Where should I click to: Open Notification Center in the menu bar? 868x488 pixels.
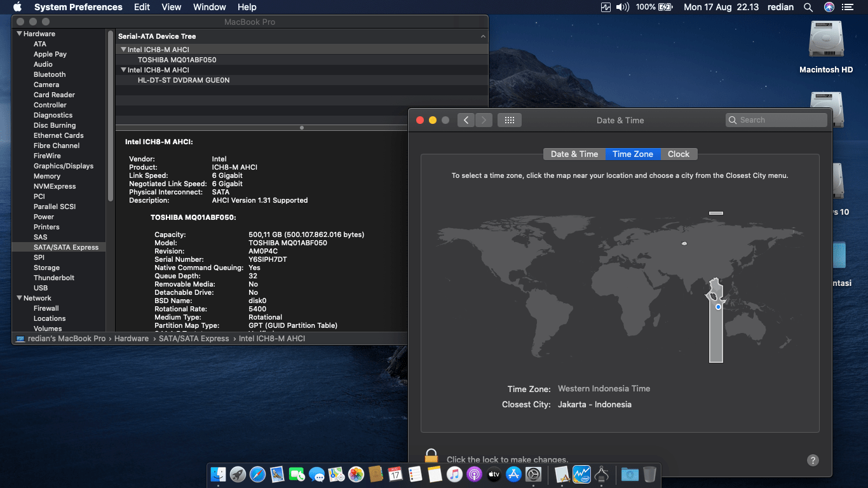pyautogui.click(x=848, y=7)
